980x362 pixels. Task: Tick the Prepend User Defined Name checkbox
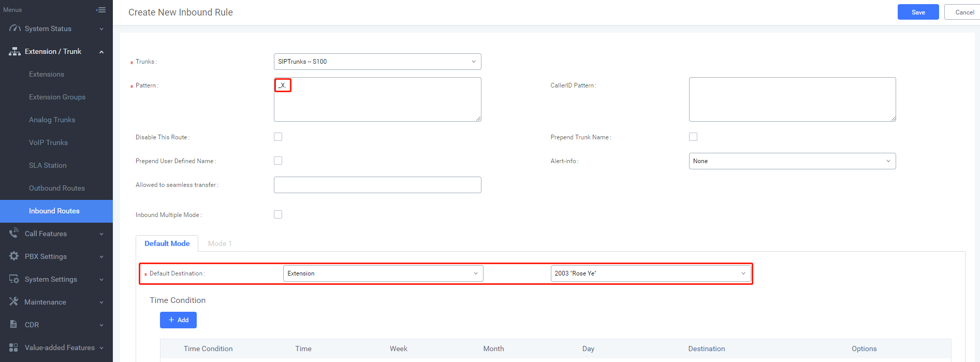pyautogui.click(x=278, y=161)
